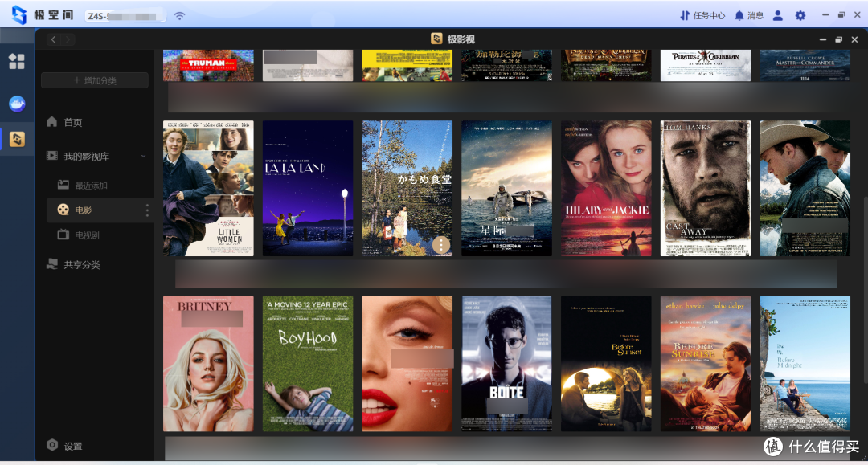868x465 pixels.
Task: Open the Interstellar astronaut poster
Action: (506, 188)
